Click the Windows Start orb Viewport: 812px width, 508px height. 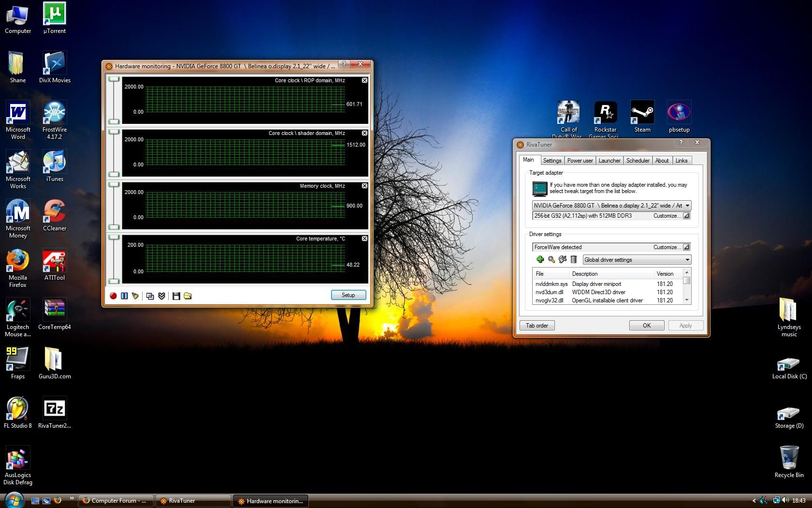[14, 500]
